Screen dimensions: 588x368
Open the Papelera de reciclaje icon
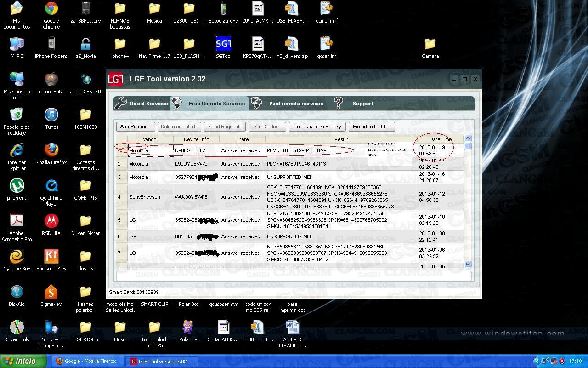pos(17,121)
